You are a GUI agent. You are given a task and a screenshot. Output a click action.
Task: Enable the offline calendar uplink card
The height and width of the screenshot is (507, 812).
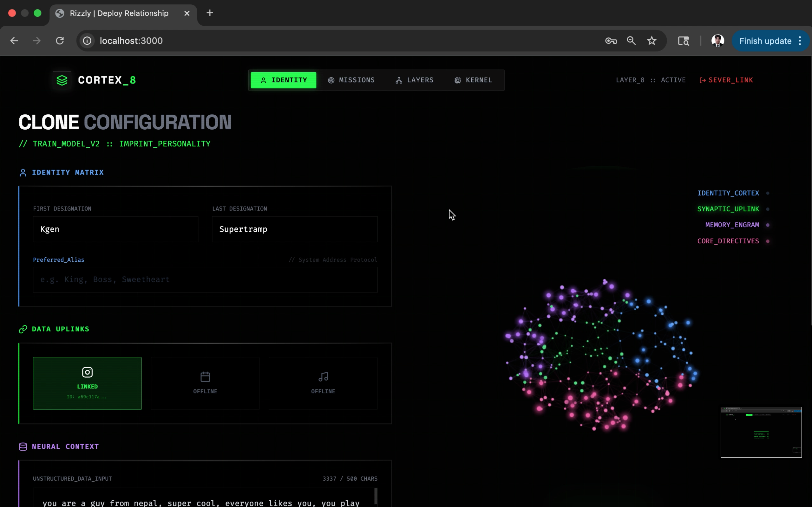(205, 383)
